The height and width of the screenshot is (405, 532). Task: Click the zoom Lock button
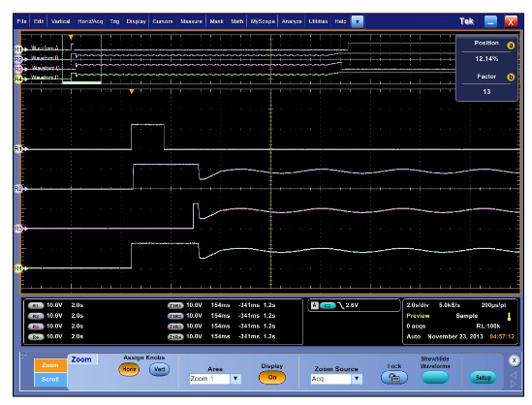tap(394, 378)
